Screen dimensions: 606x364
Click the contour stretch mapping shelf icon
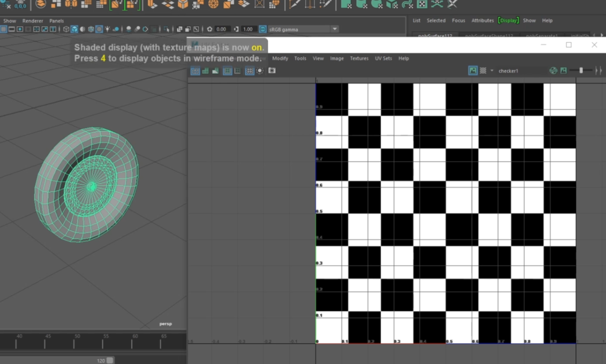407,4
